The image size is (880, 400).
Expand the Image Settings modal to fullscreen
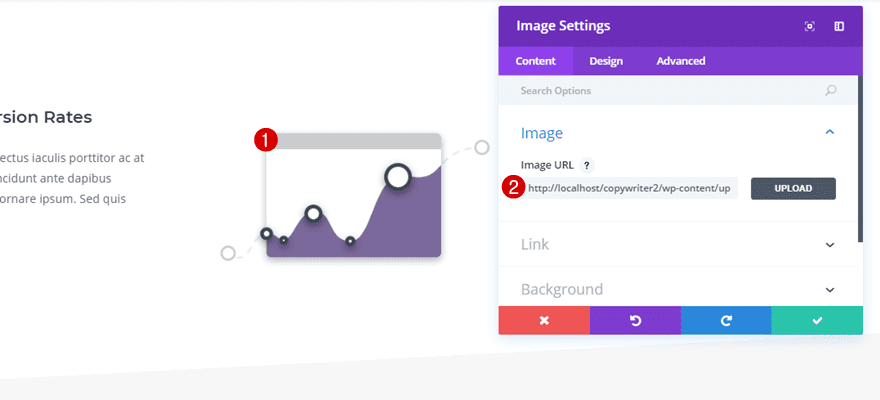pos(810,26)
